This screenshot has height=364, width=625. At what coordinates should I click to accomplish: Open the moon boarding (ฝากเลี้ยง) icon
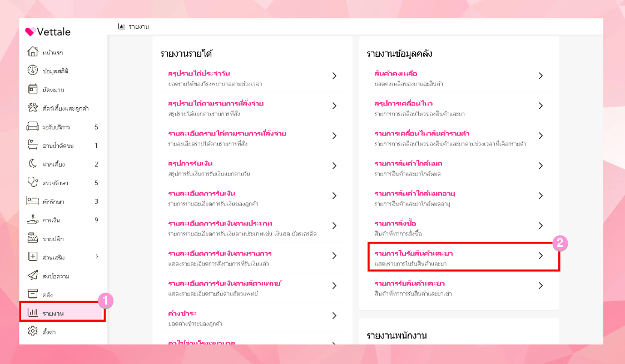tap(33, 164)
